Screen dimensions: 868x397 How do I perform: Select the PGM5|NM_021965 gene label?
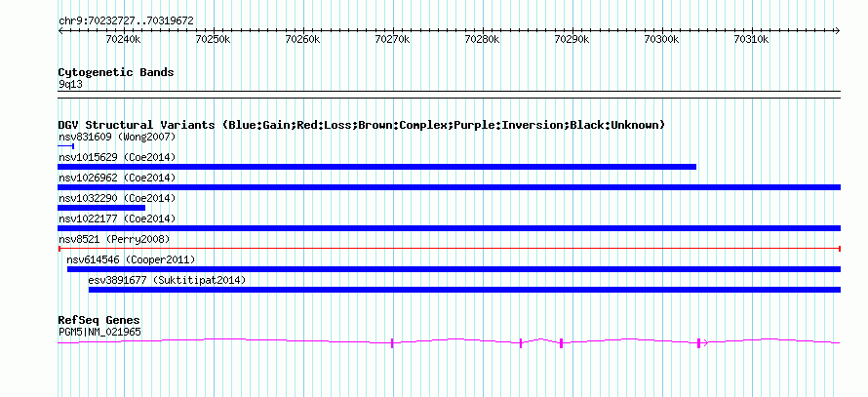pos(99,333)
